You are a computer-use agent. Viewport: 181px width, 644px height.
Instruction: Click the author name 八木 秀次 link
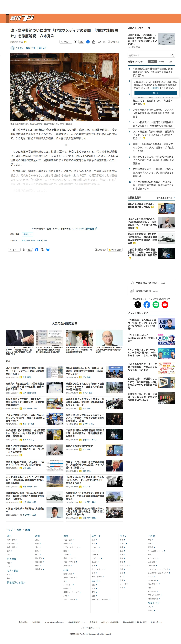[x=20, y=48]
